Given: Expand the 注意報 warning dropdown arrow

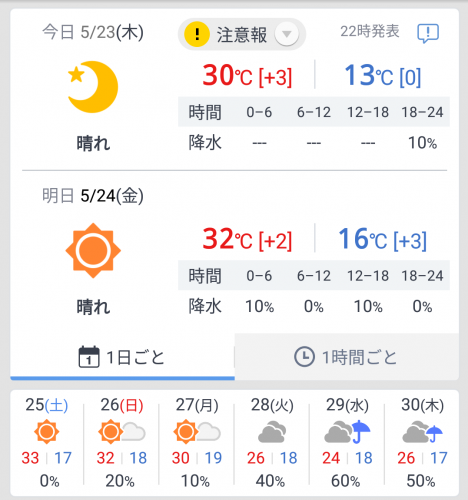Looking at the screenshot, I should [x=286, y=34].
